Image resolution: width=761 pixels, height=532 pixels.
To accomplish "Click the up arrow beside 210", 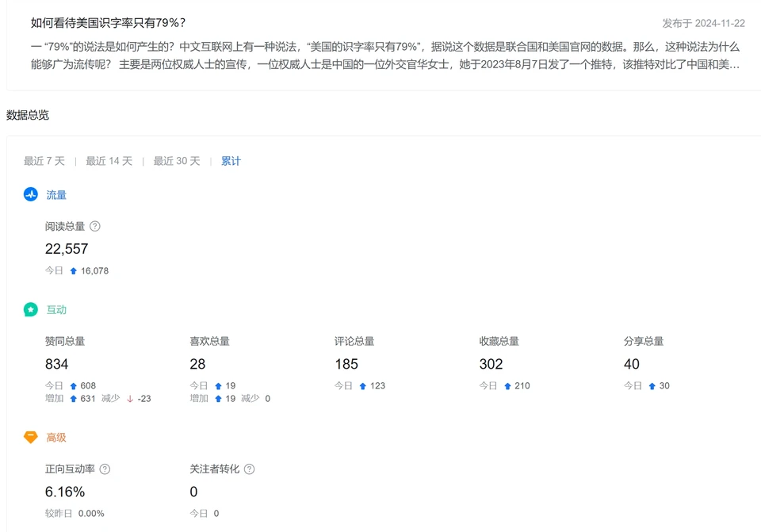I will (x=507, y=386).
